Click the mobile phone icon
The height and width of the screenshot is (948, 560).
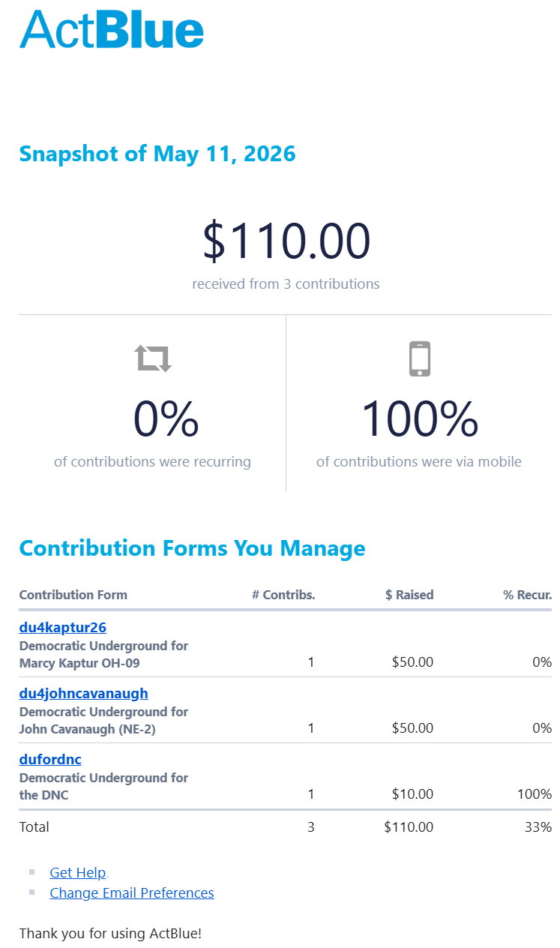tap(420, 358)
